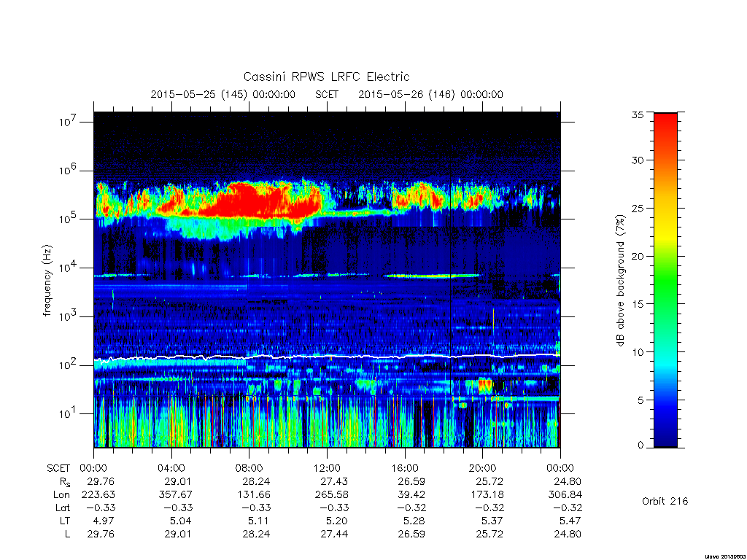Click the colorbar label 'dB above background (7%)'
The height and width of the screenshot is (560, 747).
coord(620,280)
